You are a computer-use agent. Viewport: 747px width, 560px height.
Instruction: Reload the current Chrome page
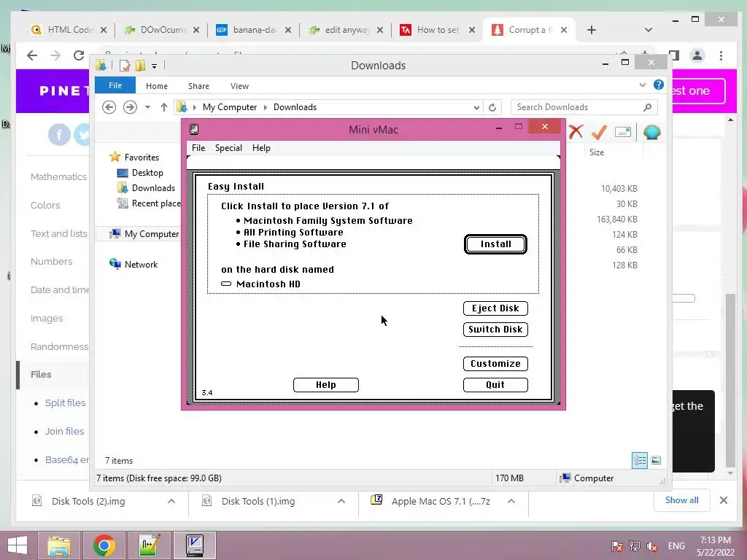(x=79, y=55)
